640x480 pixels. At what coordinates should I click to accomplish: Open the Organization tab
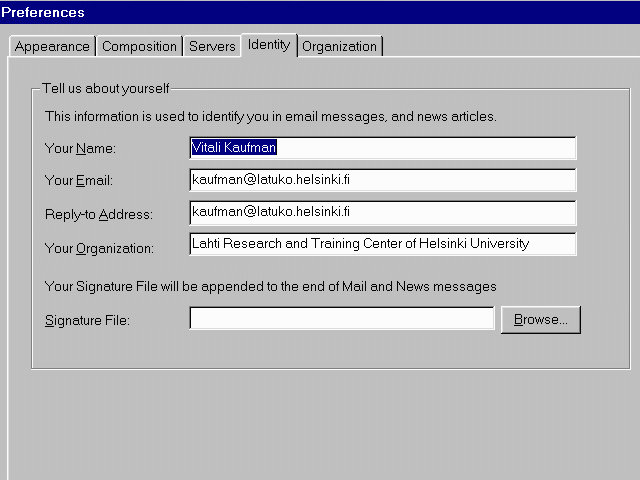point(340,47)
